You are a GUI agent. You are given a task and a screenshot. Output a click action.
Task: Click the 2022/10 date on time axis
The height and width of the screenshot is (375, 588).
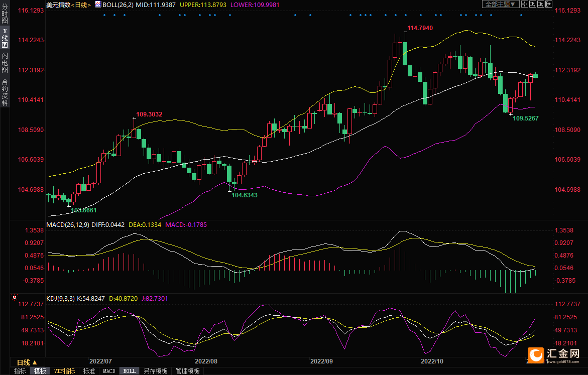click(432, 361)
